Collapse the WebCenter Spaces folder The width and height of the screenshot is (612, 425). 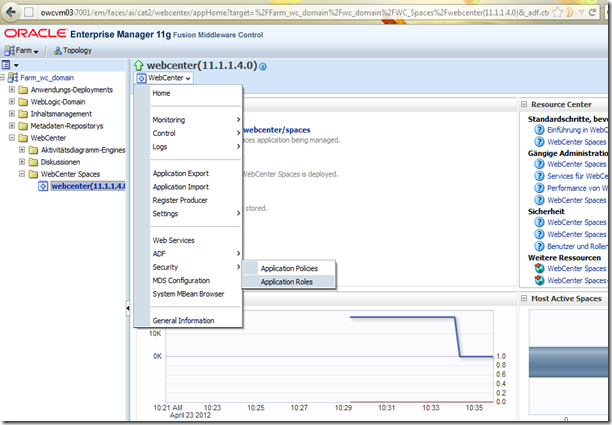(x=22, y=174)
